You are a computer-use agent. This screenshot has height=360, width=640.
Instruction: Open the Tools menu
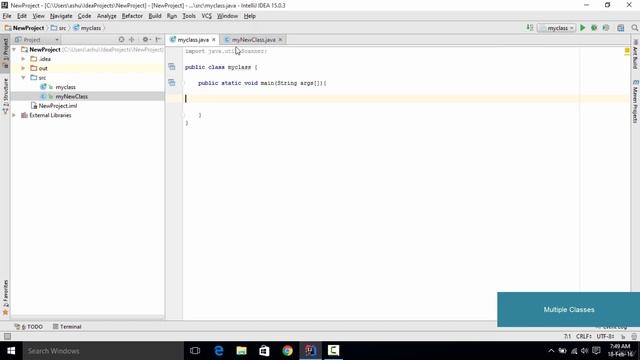click(x=189, y=16)
